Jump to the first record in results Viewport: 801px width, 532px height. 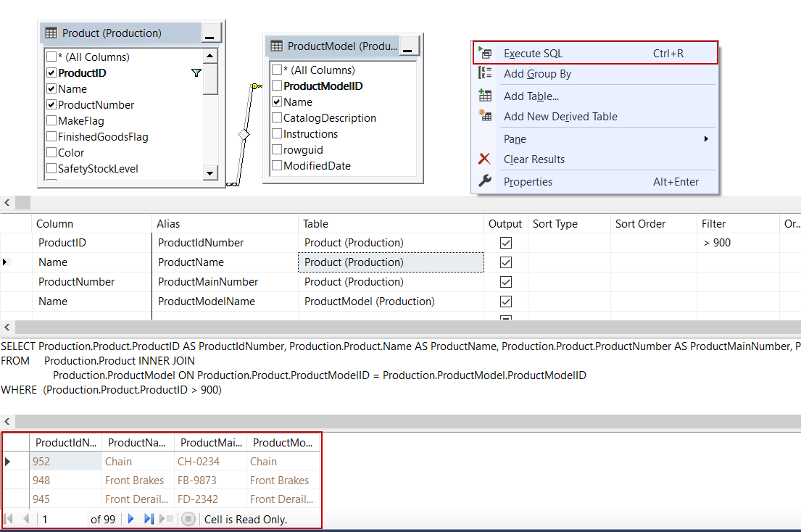click(10, 518)
